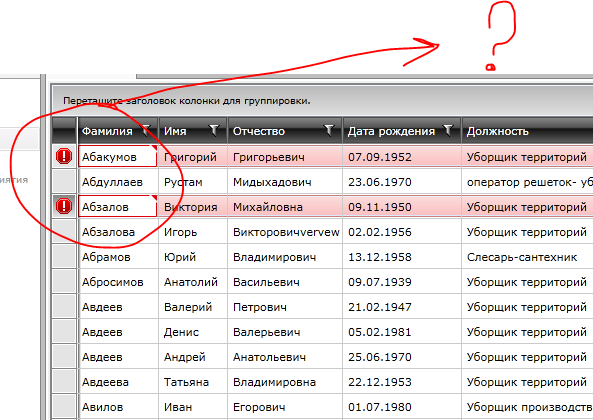Select the Слесарь-сантехник position cell
Screen dimensions: 593x420
click(528, 257)
